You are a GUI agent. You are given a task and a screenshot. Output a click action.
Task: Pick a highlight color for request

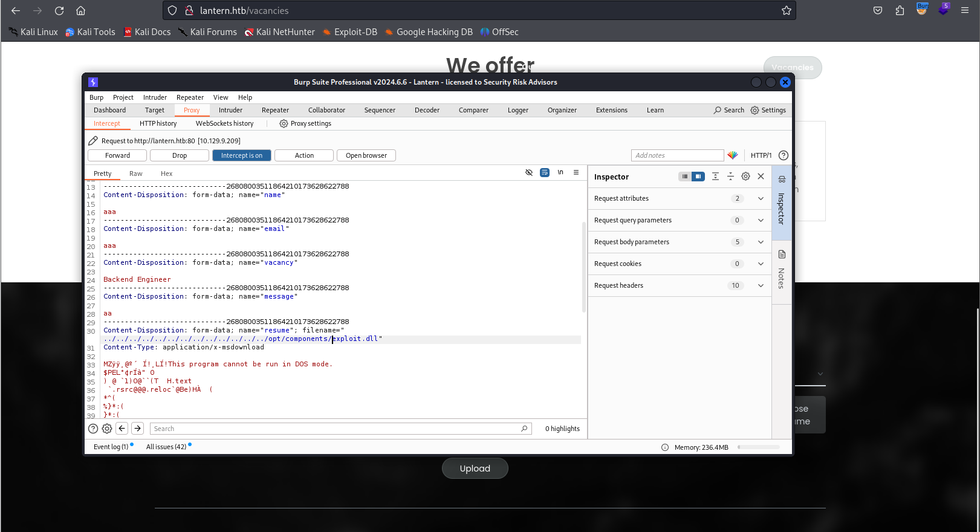point(733,155)
